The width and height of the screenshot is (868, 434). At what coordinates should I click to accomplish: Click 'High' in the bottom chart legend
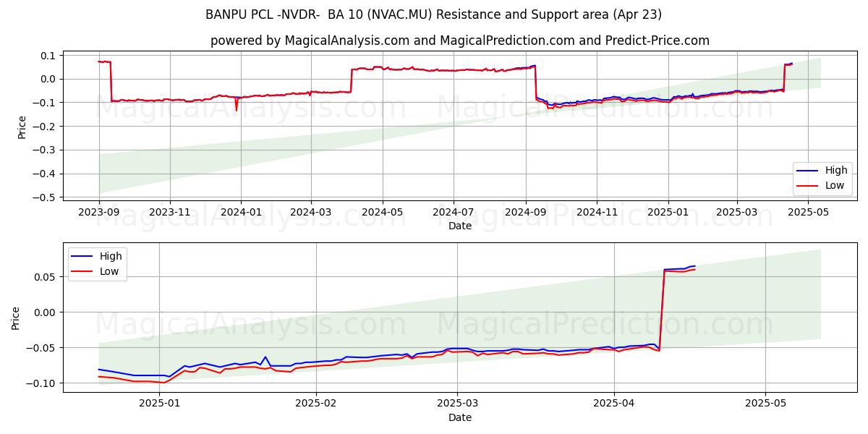111,256
